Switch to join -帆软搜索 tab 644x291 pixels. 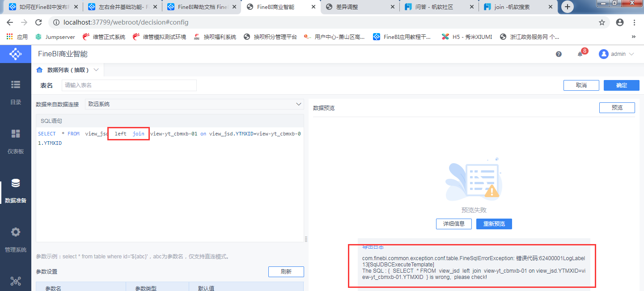[x=519, y=7]
